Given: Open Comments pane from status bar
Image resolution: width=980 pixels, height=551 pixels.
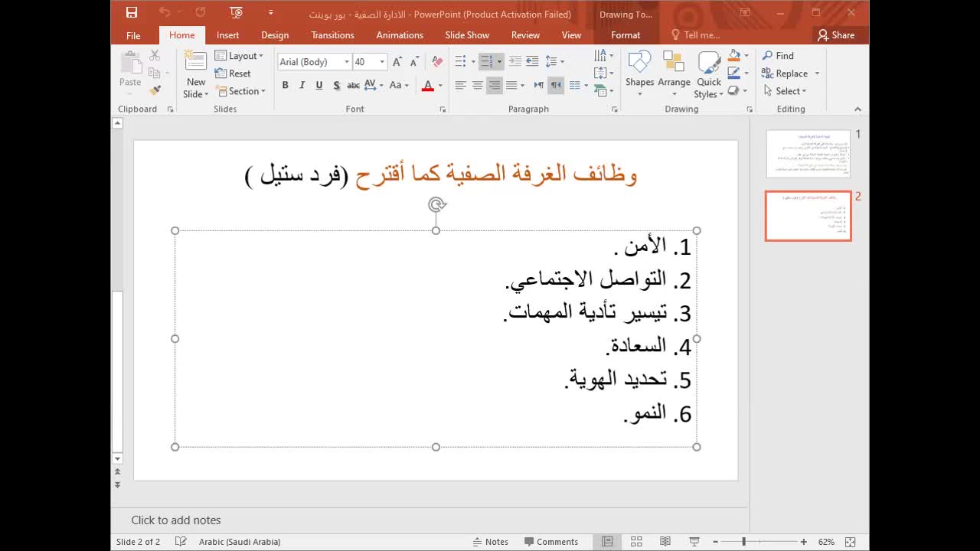Looking at the screenshot, I should (x=551, y=542).
